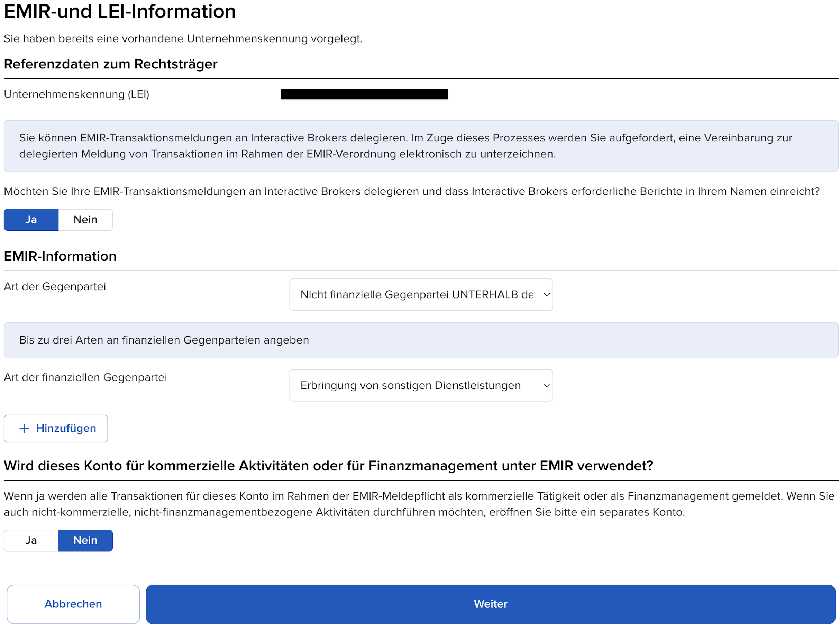Screen dimensions: 840x631
Task: Choose Ja for commercial activities question
Action: tap(31, 541)
